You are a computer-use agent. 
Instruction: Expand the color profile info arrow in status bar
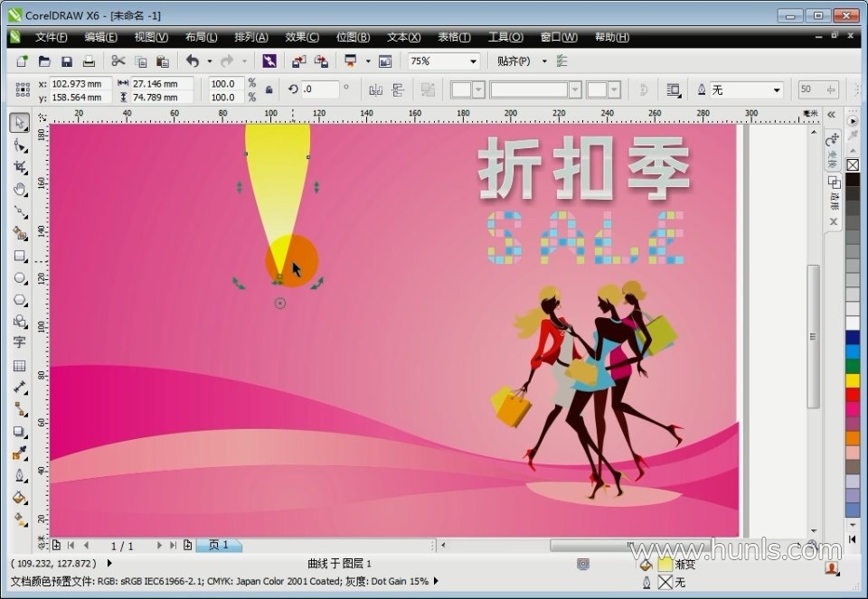[x=436, y=581]
